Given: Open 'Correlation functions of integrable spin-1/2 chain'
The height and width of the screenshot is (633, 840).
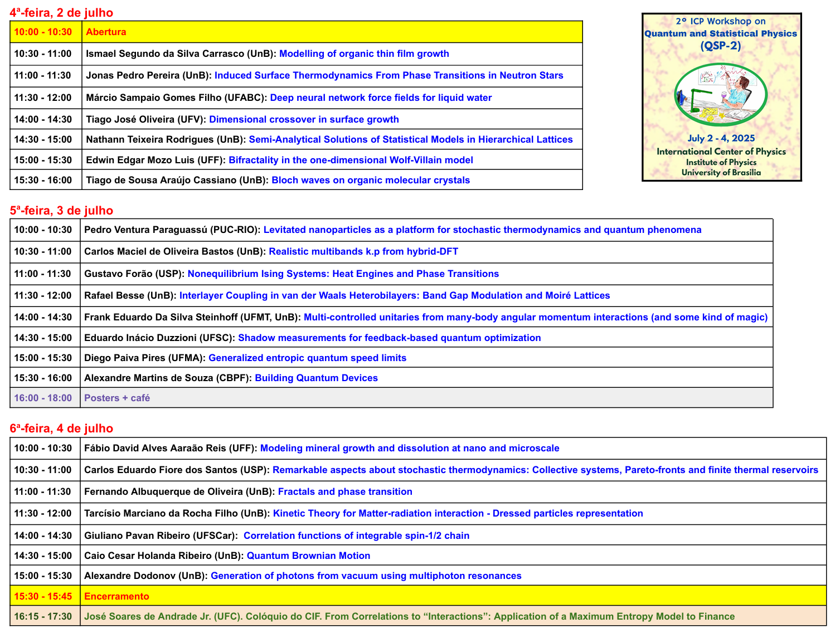Looking at the screenshot, I should click(356, 535).
